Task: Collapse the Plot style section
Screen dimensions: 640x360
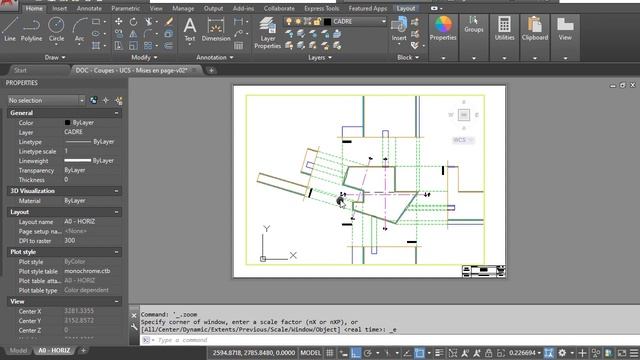Action: click(x=116, y=252)
